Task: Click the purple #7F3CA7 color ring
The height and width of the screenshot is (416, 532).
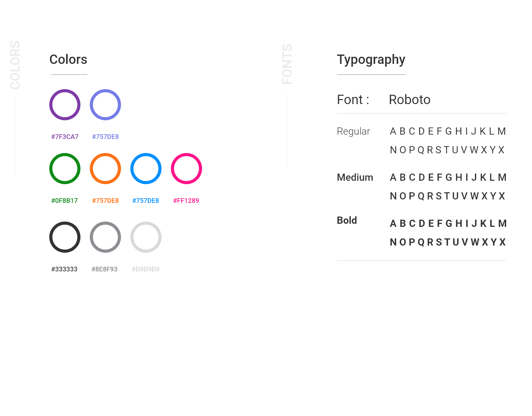Action: tap(65, 105)
